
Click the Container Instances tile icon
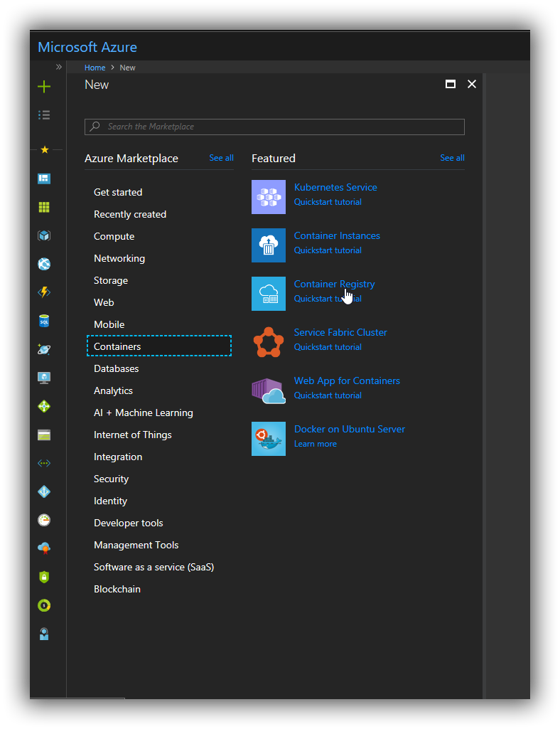pyautogui.click(x=269, y=245)
